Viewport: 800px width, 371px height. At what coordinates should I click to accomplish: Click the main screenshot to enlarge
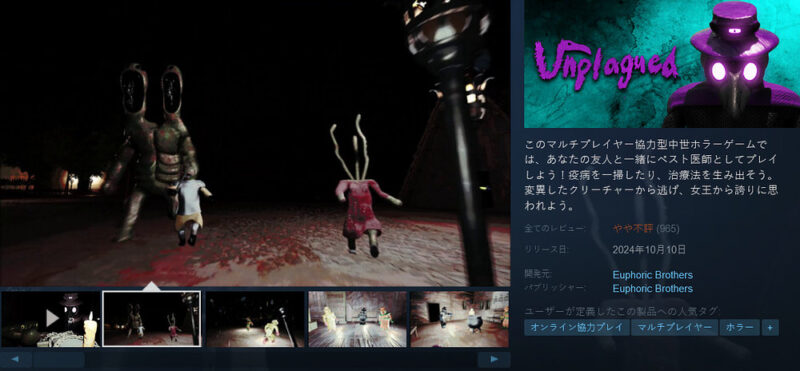pyautogui.click(x=255, y=143)
